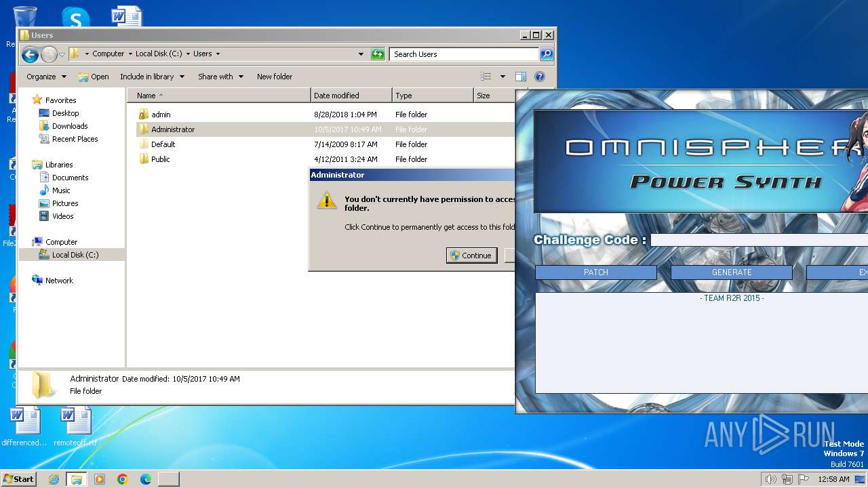
Task: Launch Microsoft Edge from the taskbar
Action: coord(146,479)
